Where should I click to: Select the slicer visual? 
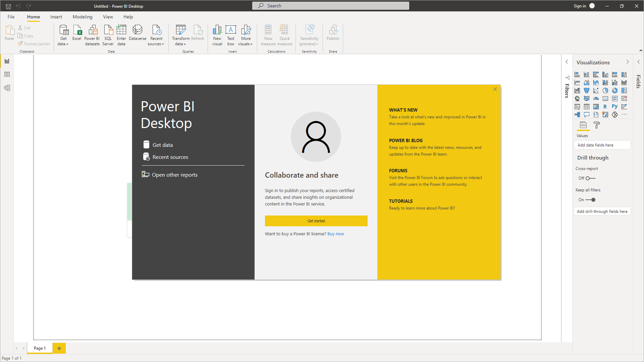(577, 107)
